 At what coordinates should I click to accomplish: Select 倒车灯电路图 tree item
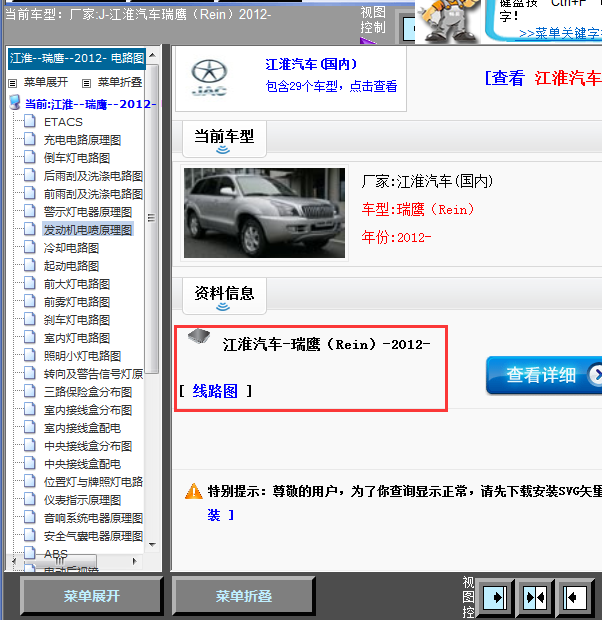click(x=77, y=158)
